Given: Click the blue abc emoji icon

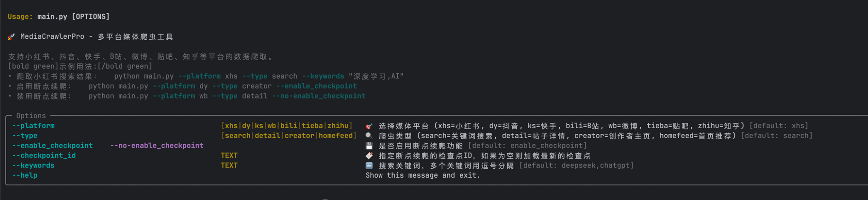Looking at the screenshot, I should click(x=369, y=165).
